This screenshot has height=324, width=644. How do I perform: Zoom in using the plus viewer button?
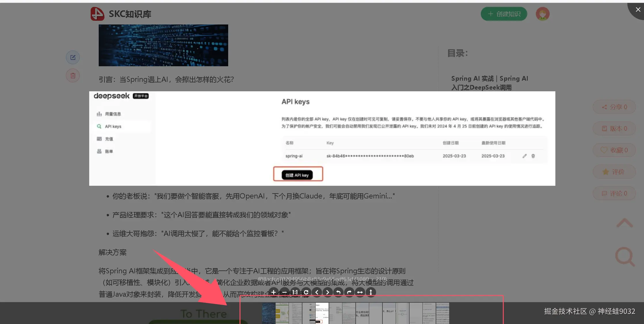(x=273, y=292)
